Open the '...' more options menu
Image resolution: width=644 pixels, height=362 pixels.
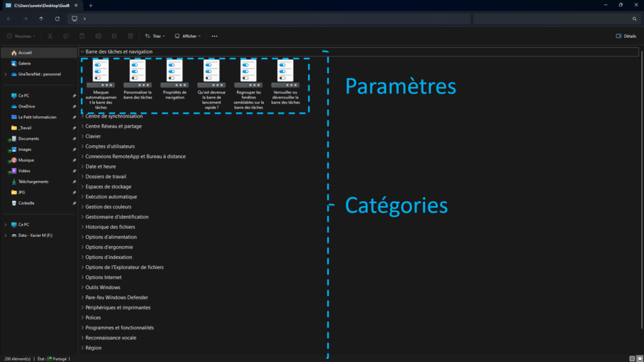click(x=214, y=36)
